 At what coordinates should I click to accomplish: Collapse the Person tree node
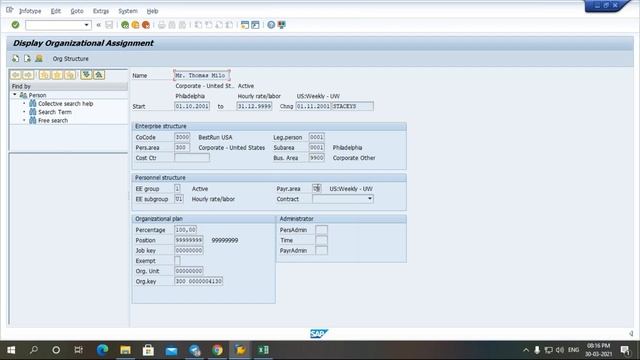(15, 95)
